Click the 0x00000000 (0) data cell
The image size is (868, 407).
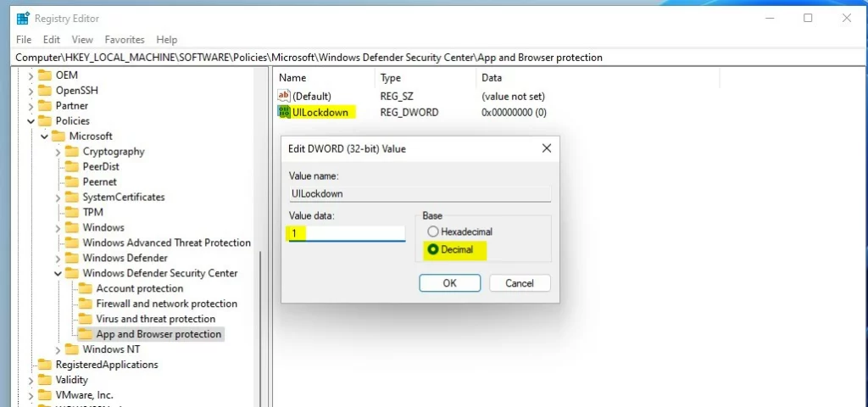pos(515,113)
